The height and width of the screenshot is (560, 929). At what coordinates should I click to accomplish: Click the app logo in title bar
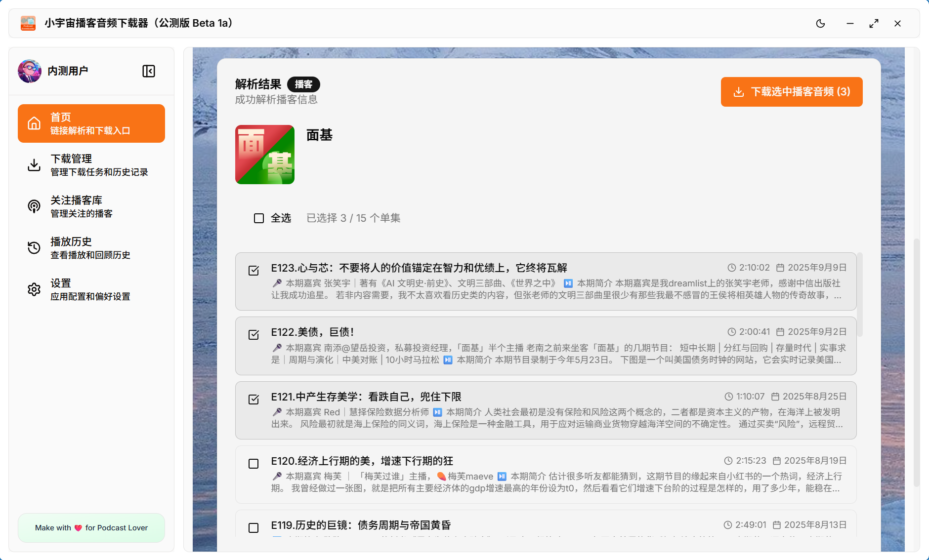tap(28, 23)
